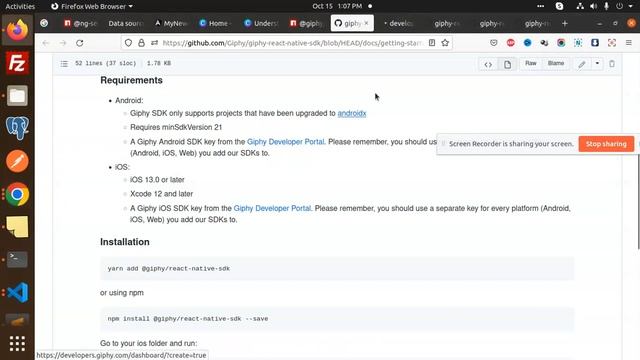Screen dimensions: 640x360
Task: Reload the page with the refresh button
Action: click(x=80, y=43)
